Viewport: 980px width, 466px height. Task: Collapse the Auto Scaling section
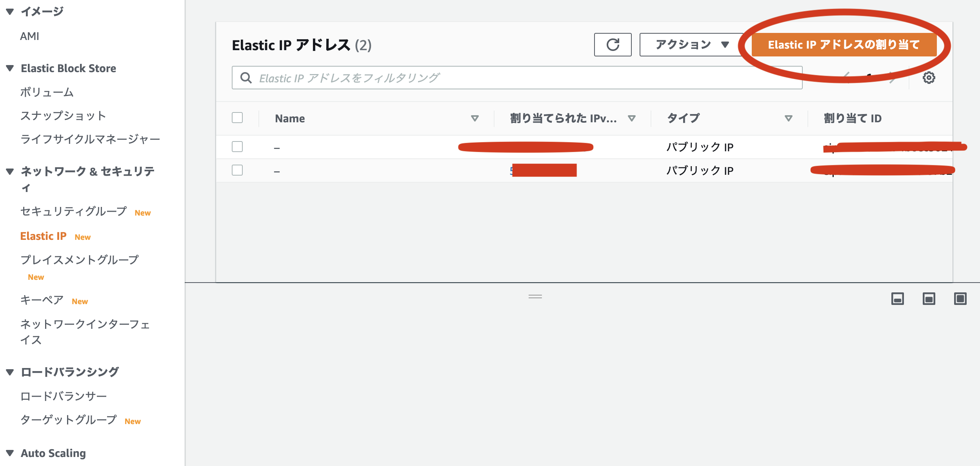[x=10, y=453]
